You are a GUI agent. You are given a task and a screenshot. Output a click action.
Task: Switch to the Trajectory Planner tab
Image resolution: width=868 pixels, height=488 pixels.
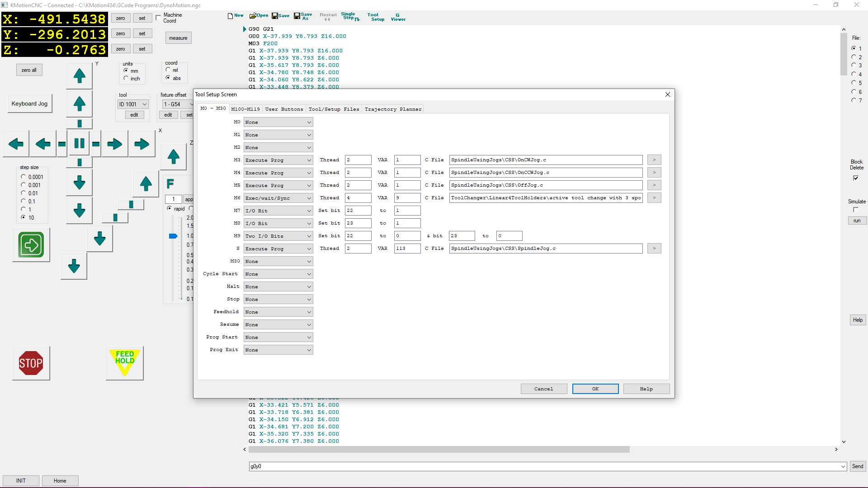[393, 109]
